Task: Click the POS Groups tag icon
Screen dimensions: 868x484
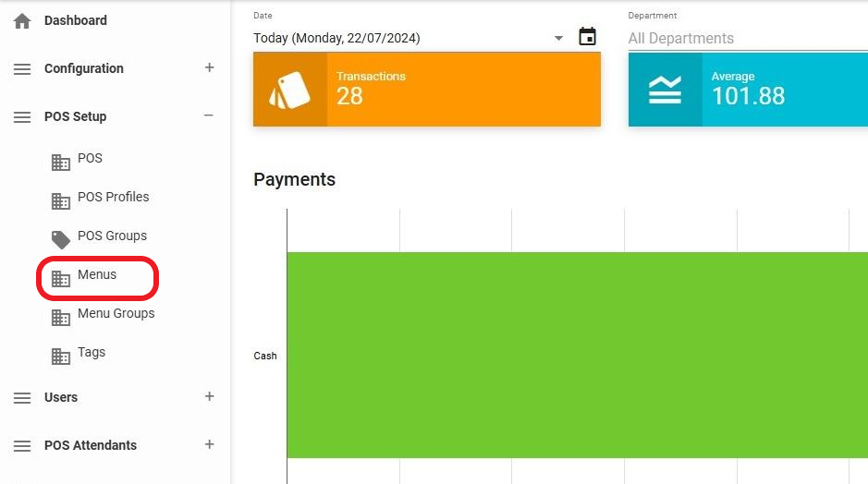Action: point(61,239)
